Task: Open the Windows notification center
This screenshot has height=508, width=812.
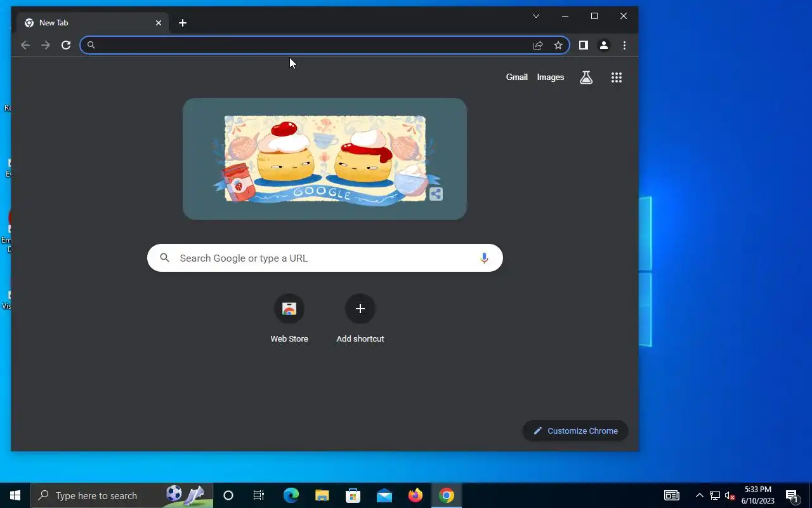Action: [x=792, y=495]
